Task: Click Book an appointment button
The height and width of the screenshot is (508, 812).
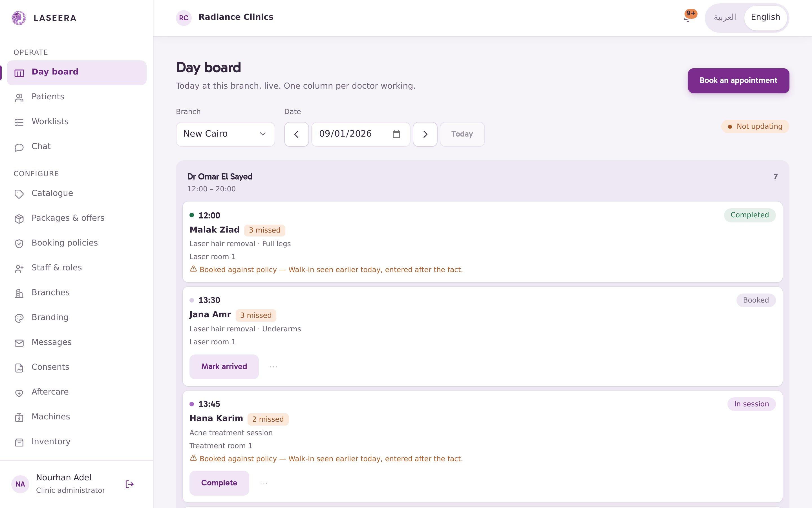Action: (738, 81)
